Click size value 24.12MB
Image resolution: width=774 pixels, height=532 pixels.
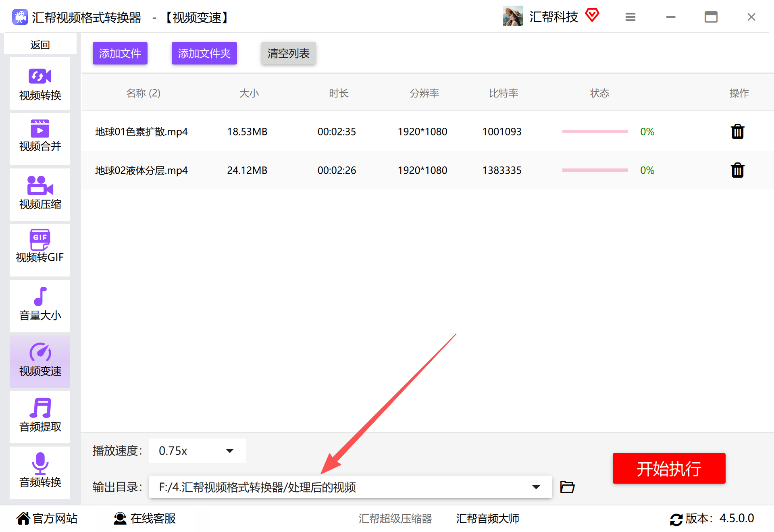(247, 170)
